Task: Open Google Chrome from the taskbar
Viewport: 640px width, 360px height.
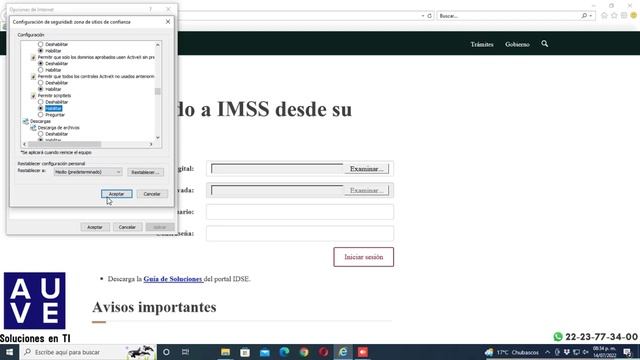Action: point(304,352)
